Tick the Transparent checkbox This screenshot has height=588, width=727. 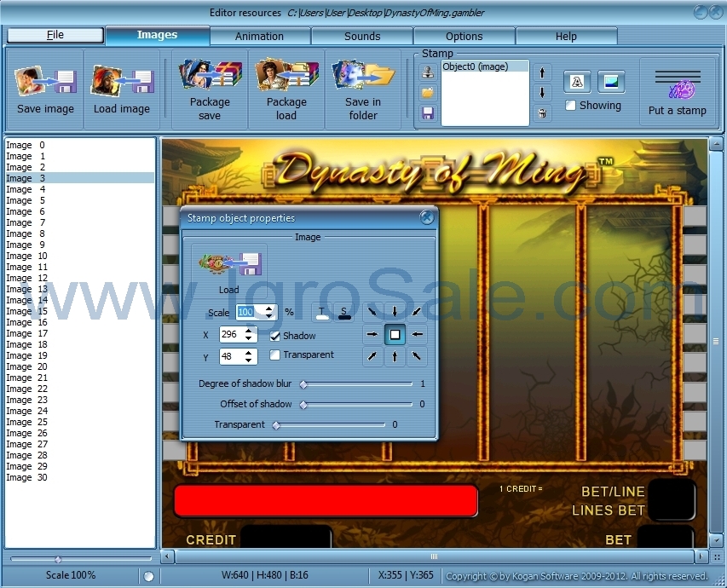click(275, 355)
